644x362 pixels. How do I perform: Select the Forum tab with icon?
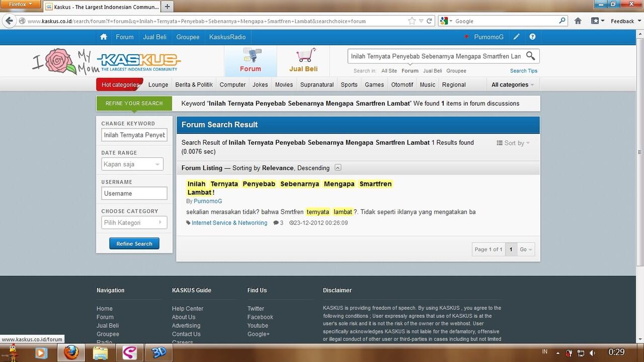pyautogui.click(x=251, y=61)
